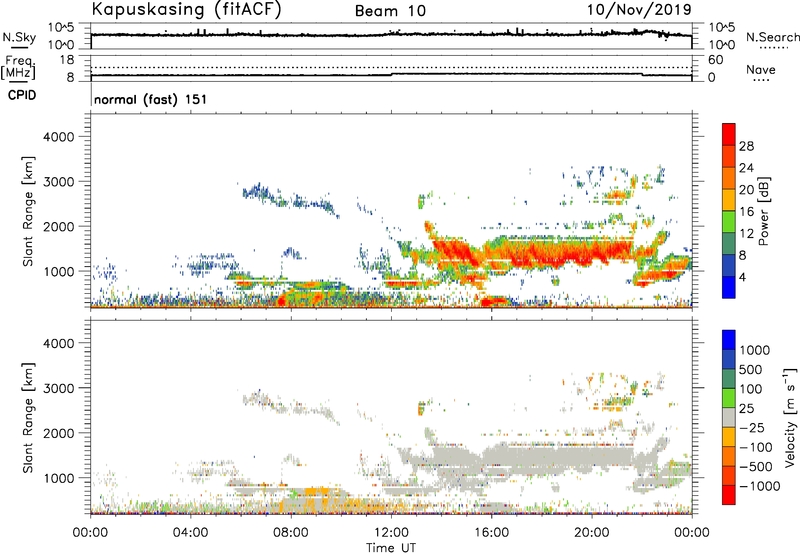
Task: Click the 'N.Search' legend label
Action: click(x=772, y=37)
